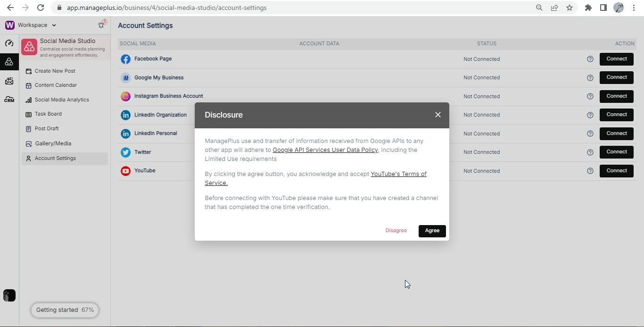Open the Getting started 67% progress pill
Viewport: 644px width, 327px height.
click(65, 310)
